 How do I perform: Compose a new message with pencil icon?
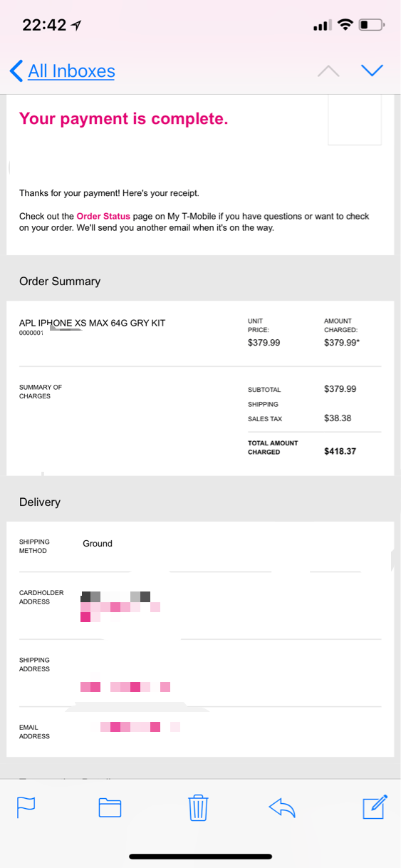[x=375, y=806]
